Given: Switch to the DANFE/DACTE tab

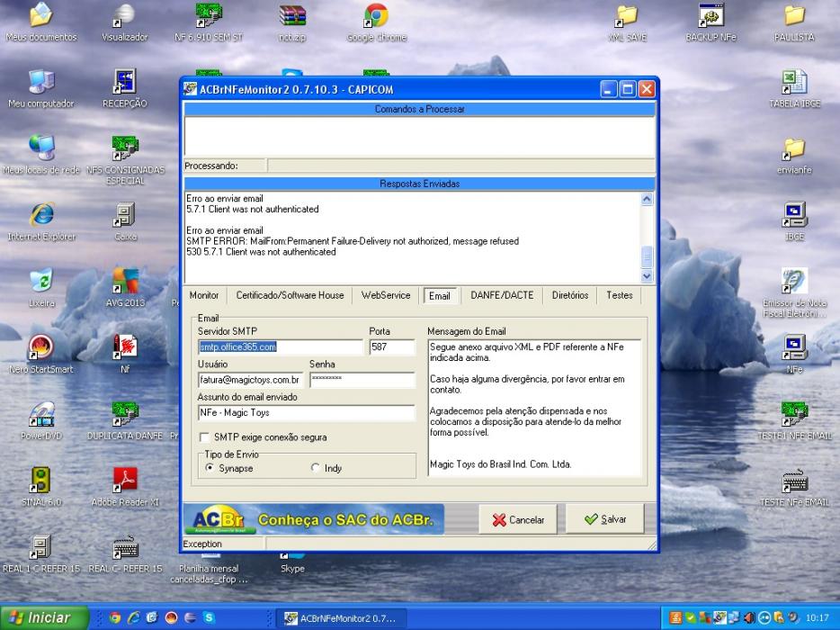Looking at the screenshot, I should [502, 295].
